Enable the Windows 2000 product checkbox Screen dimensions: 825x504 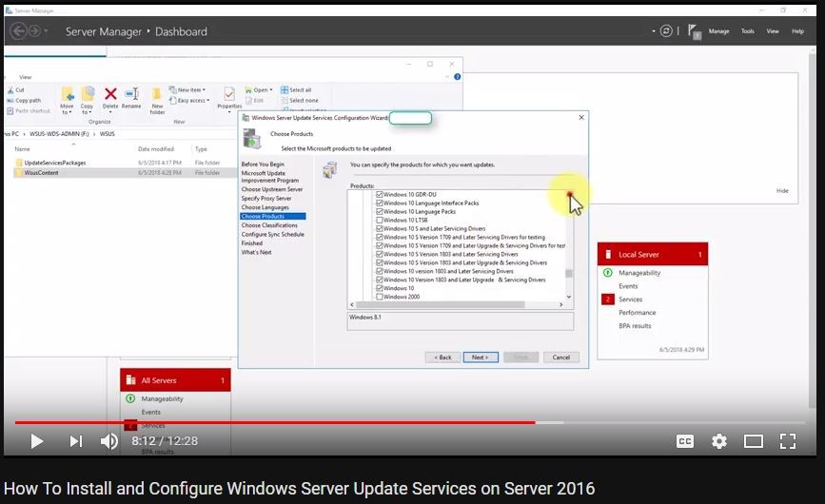[380, 297]
